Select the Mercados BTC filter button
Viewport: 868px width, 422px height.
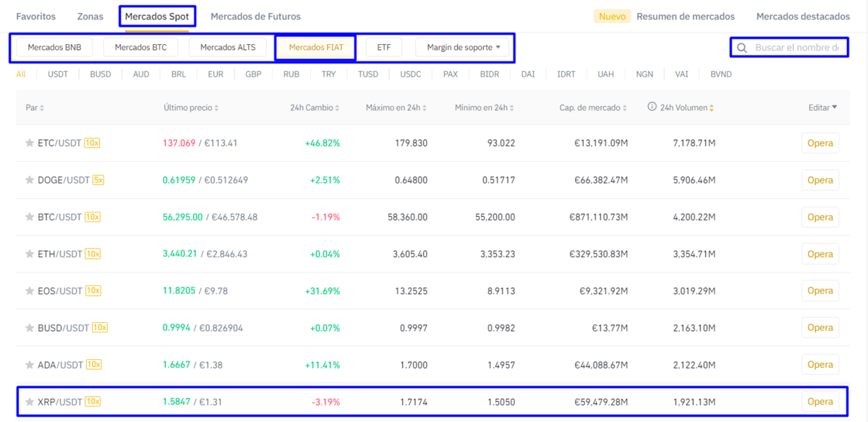tap(140, 48)
